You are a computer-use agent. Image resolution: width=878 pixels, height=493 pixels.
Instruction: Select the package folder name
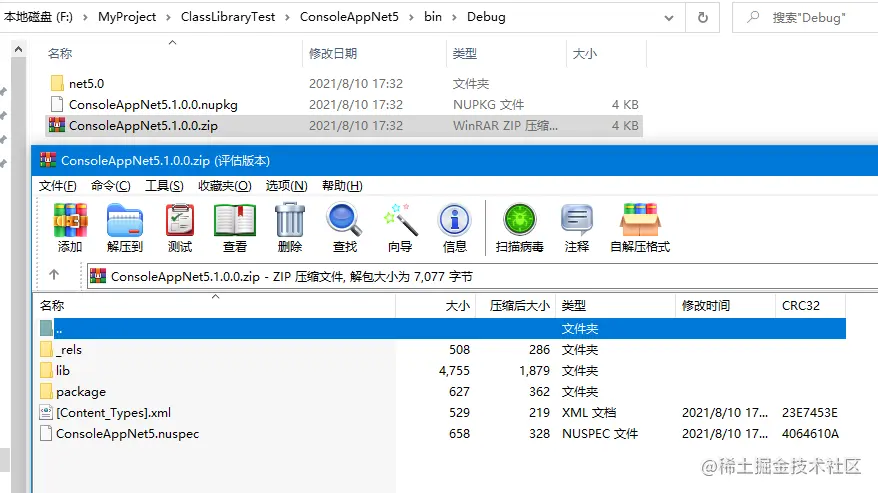[x=81, y=392]
